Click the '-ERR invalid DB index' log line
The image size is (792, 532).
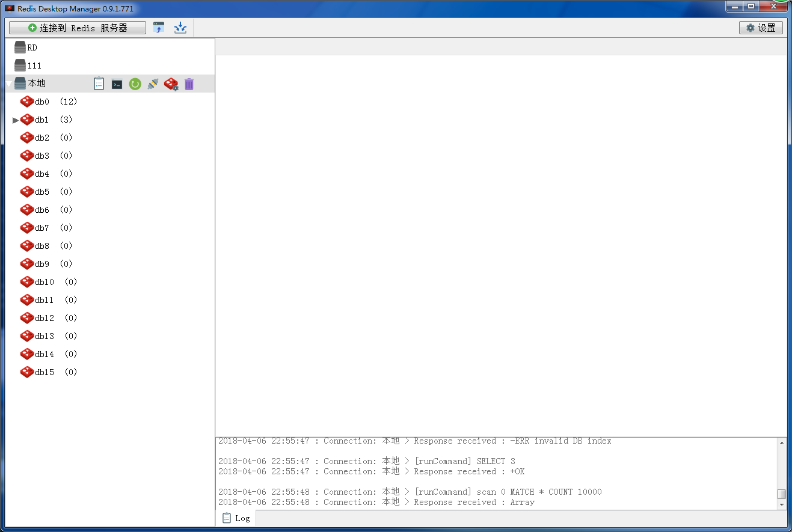point(415,441)
